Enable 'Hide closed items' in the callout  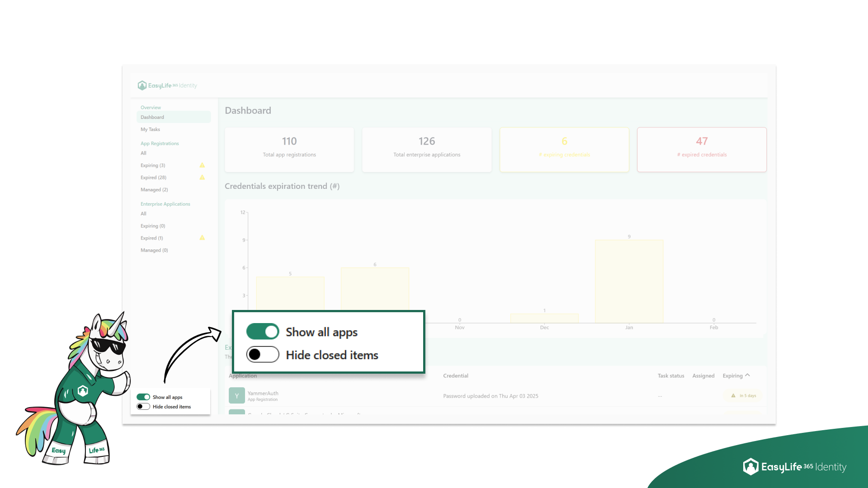pos(263,355)
